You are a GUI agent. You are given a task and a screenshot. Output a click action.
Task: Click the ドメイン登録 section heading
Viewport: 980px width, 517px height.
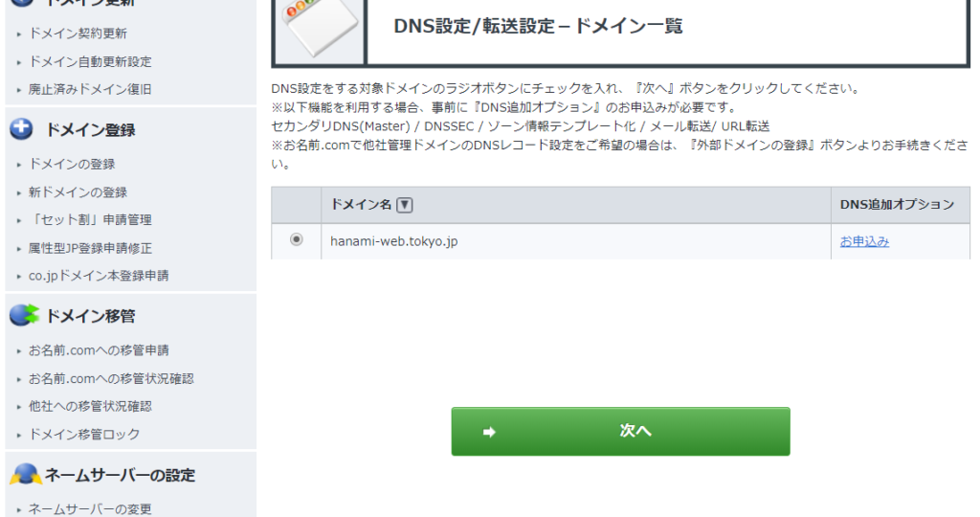pyautogui.click(x=90, y=130)
